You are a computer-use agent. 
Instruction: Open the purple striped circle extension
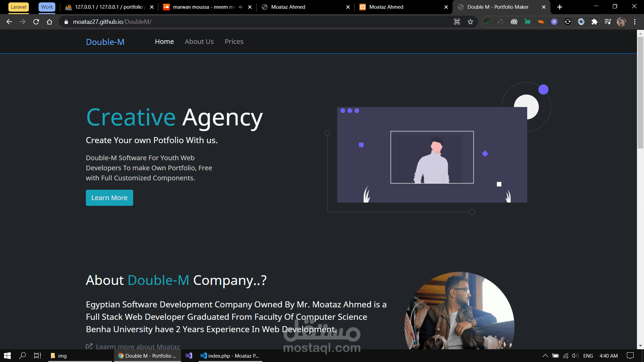[554, 22]
